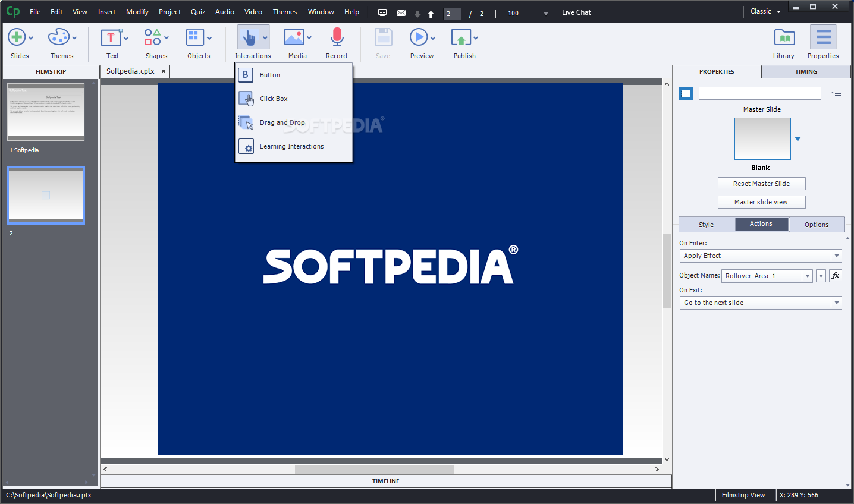Click the Filmstrip panel header

tap(51, 71)
